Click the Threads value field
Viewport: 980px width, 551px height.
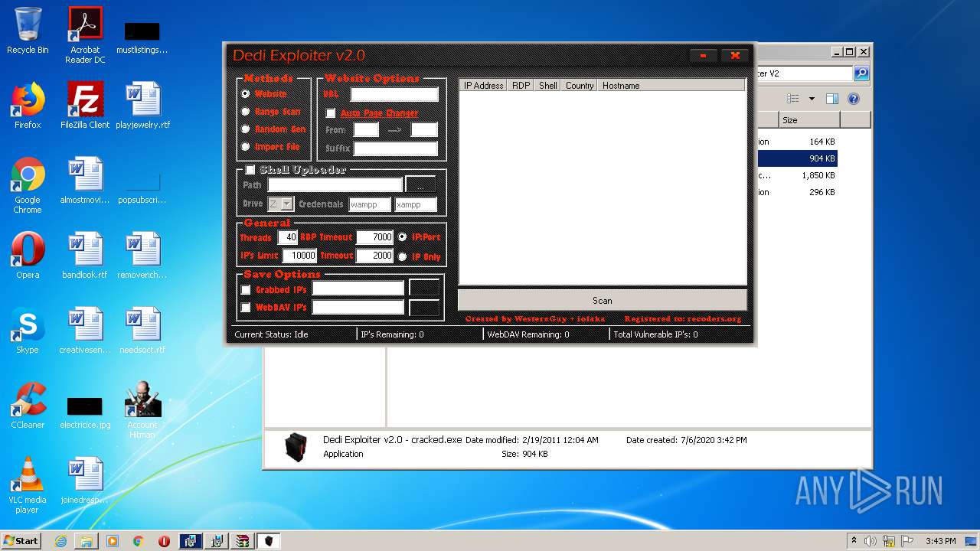tap(288, 237)
